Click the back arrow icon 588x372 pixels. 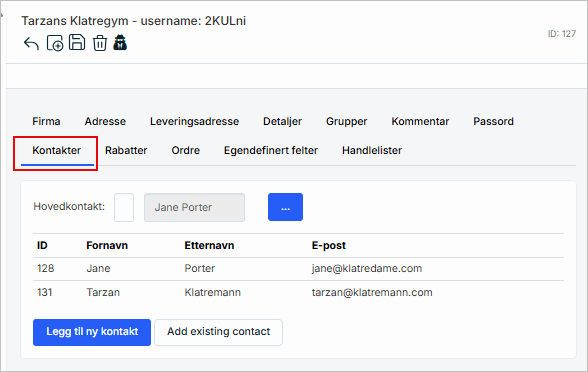click(32, 43)
